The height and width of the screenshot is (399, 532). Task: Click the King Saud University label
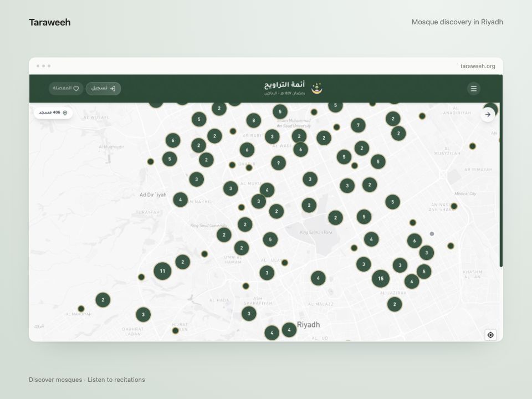coord(209,226)
